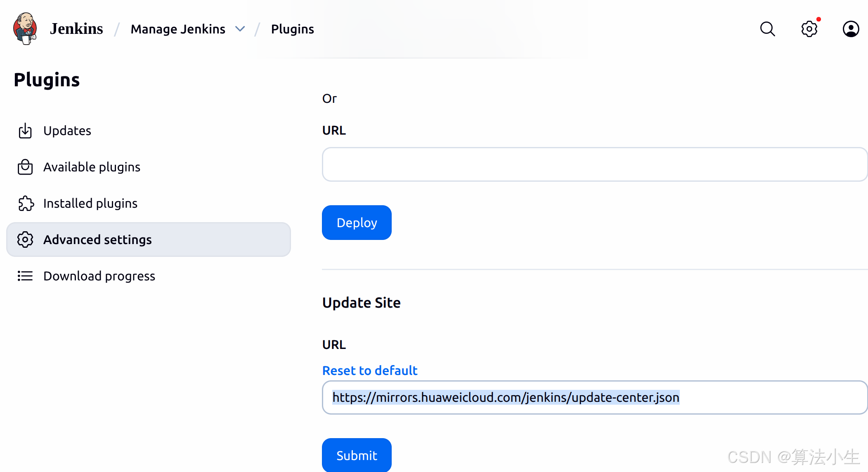This screenshot has height=472, width=868.
Task: Click the Jenkins title text in header
Action: tap(76, 29)
